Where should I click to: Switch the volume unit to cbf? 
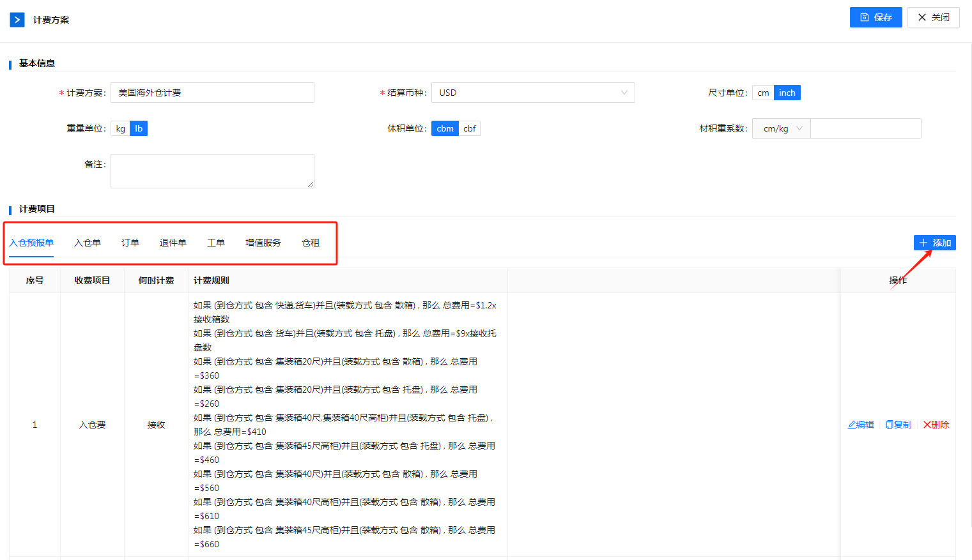[469, 128]
